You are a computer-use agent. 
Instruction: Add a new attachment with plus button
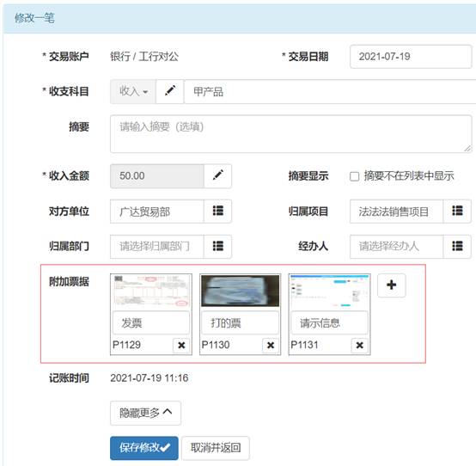[x=391, y=285]
